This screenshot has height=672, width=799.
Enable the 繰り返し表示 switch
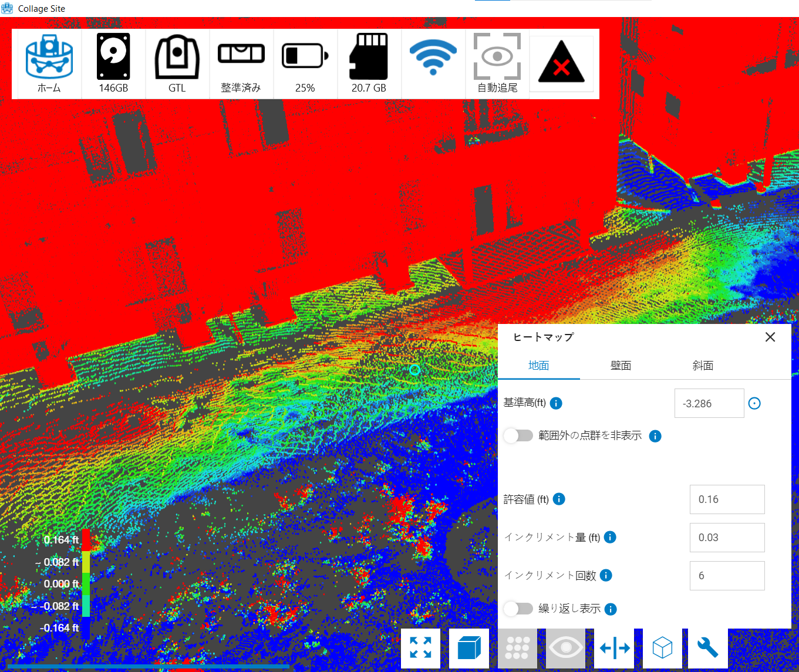coord(518,609)
